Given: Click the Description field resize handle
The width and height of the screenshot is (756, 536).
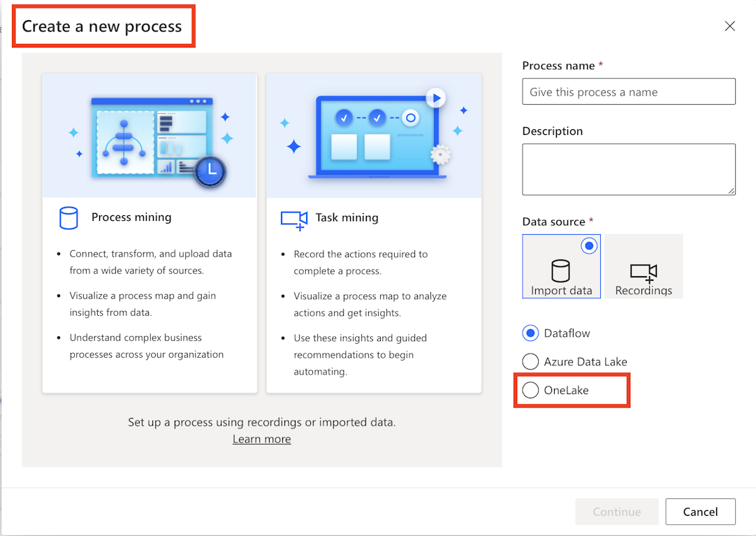Looking at the screenshot, I should tap(732, 191).
